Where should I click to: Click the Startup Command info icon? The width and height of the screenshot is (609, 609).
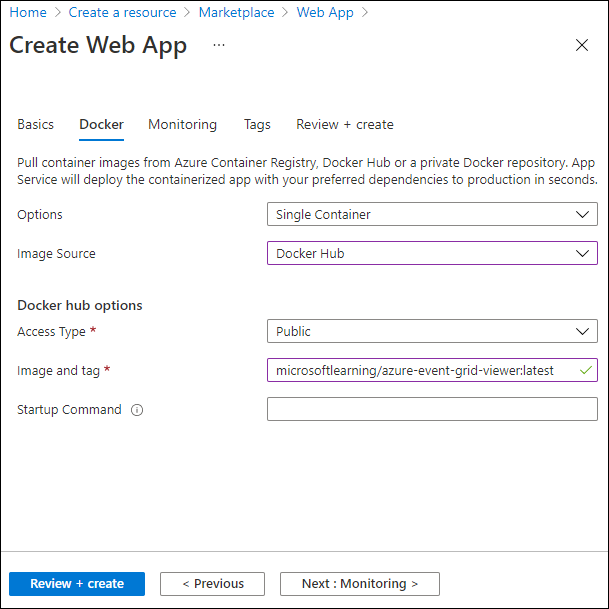coord(137,410)
